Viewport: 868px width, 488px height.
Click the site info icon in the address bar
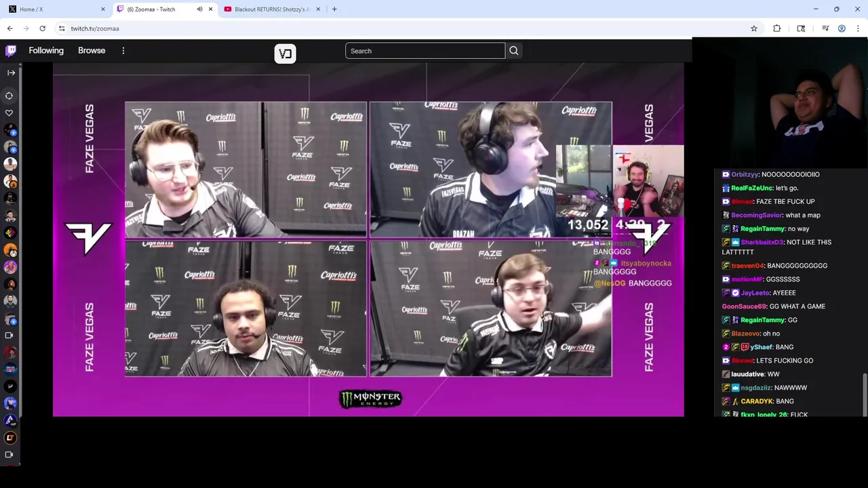pos(62,28)
